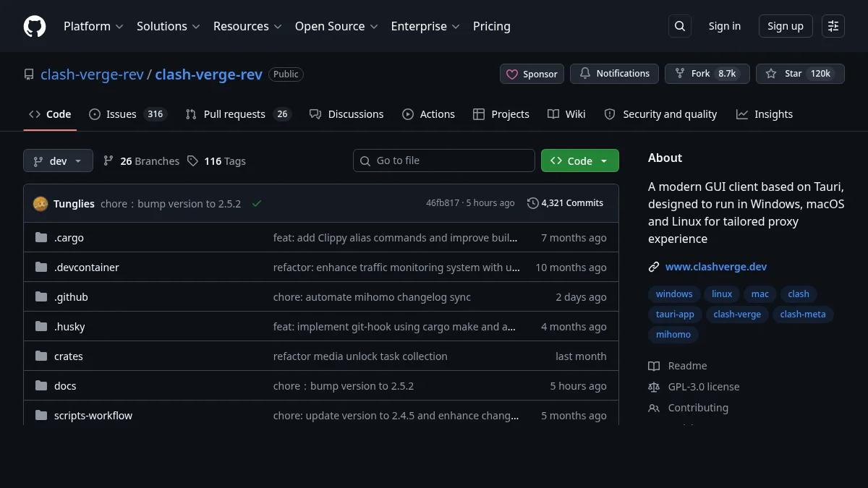
Task: Open 116 Tags link
Action: 216,161
